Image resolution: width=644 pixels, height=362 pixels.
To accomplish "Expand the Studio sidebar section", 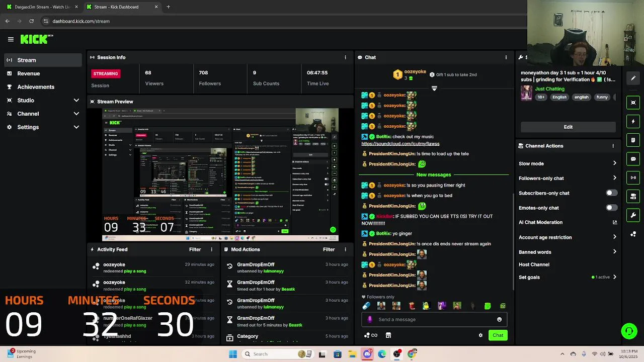I will [x=76, y=100].
